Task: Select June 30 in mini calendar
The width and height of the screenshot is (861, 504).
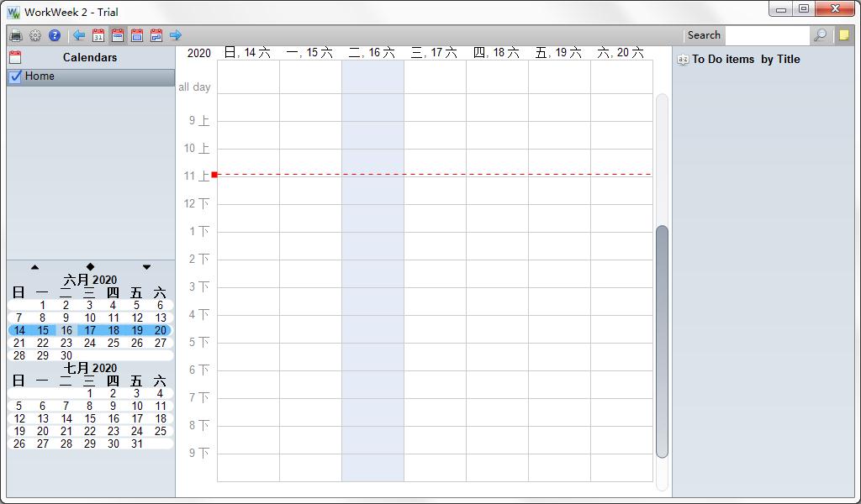Action: click(x=66, y=355)
